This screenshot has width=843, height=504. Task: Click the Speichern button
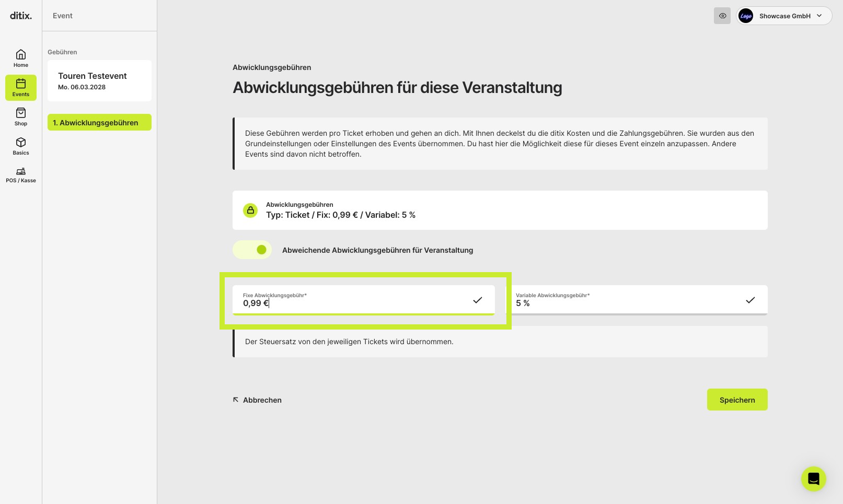point(737,400)
